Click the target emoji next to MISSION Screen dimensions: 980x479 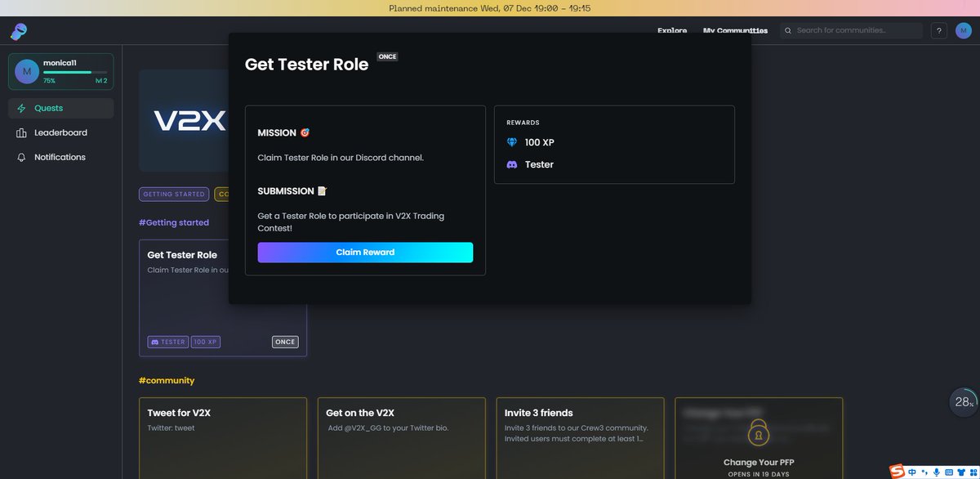pos(305,132)
